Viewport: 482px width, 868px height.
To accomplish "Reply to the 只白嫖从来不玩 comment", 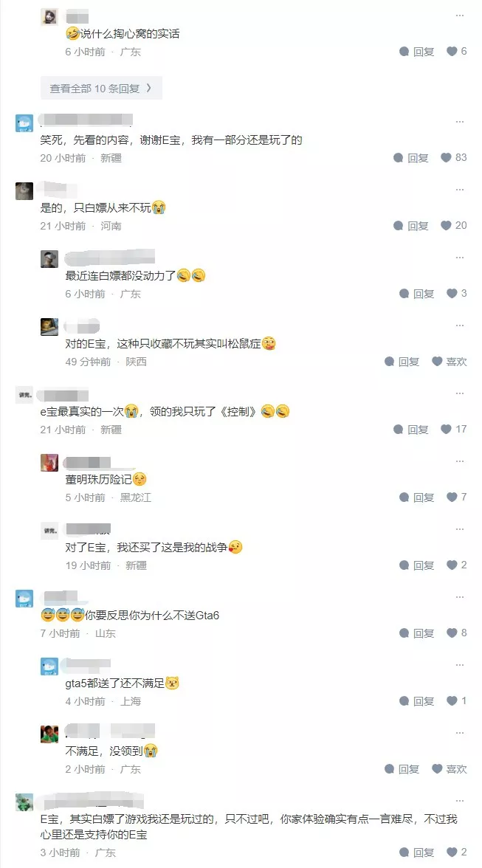I will coord(411,226).
